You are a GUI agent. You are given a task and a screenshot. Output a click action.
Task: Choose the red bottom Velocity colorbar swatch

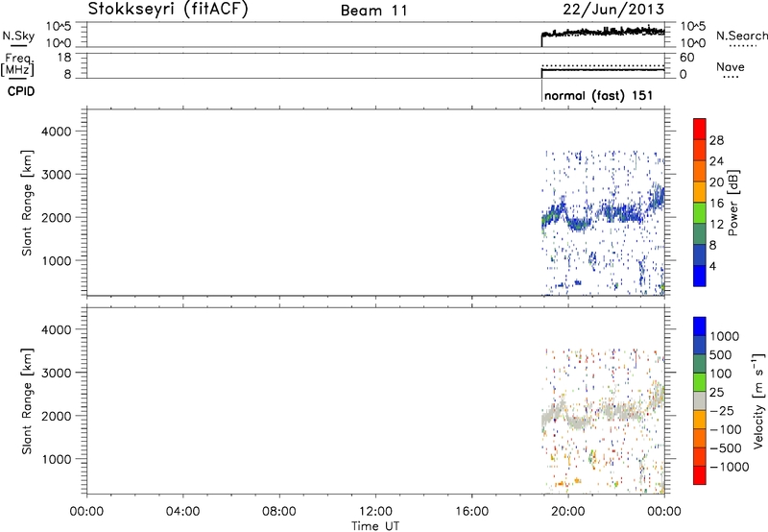click(700, 475)
